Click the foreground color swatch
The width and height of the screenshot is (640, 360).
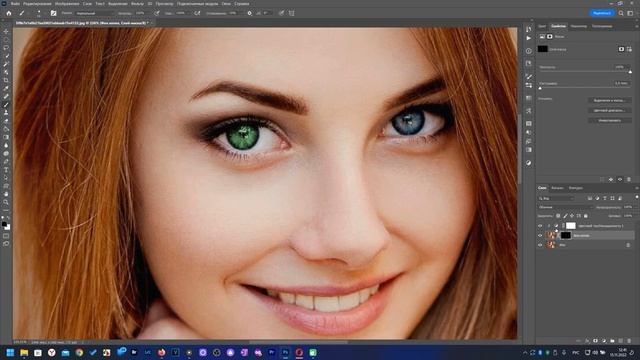click(4, 224)
